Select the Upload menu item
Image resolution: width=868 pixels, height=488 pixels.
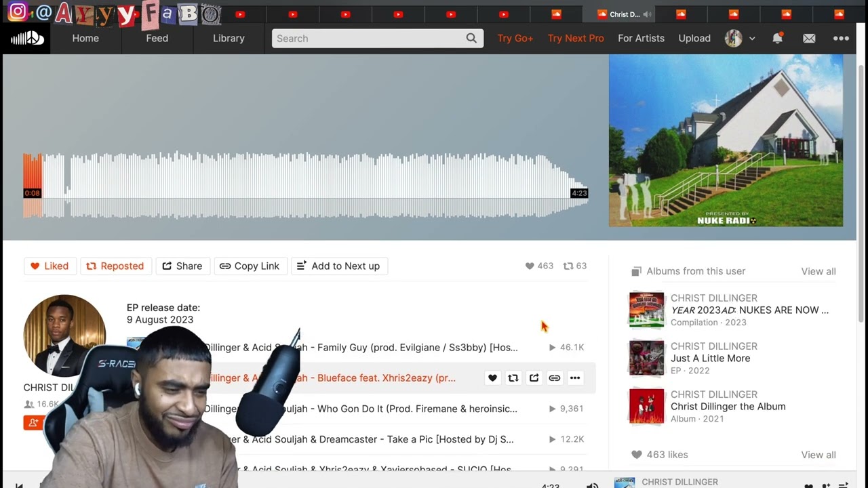694,39
